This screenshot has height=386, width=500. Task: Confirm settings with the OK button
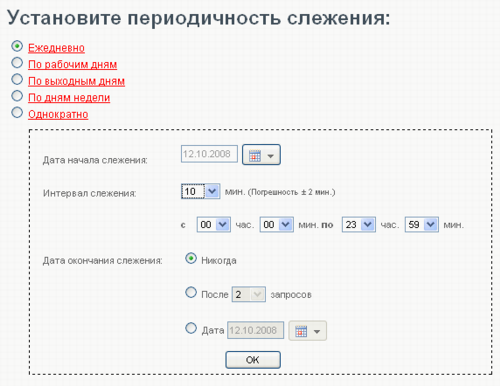click(253, 360)
